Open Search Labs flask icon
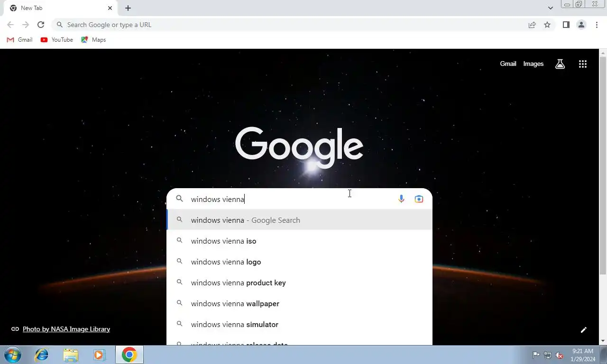The image size is (607, 364). click(x=560, y=64)
